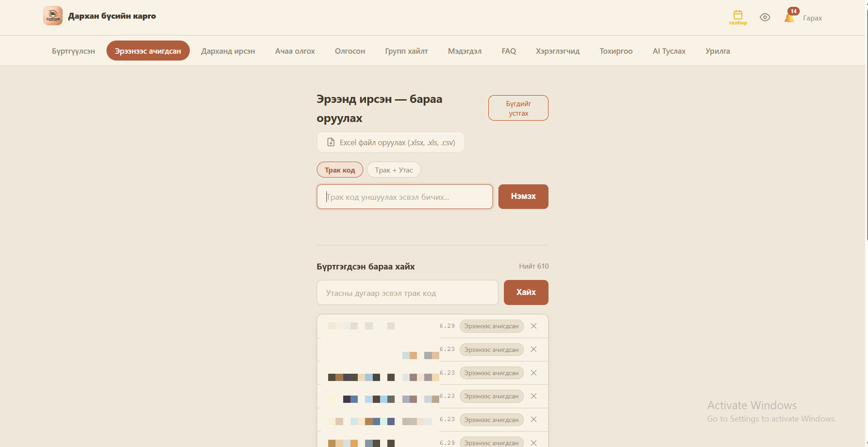
Task: Click the Бүгдийг устгах button
Action: [518, 108]
